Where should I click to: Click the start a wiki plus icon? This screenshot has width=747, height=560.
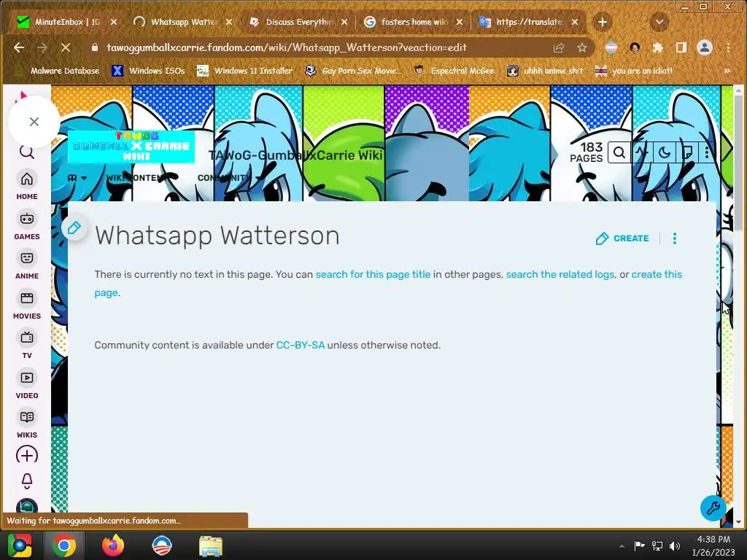27,455
